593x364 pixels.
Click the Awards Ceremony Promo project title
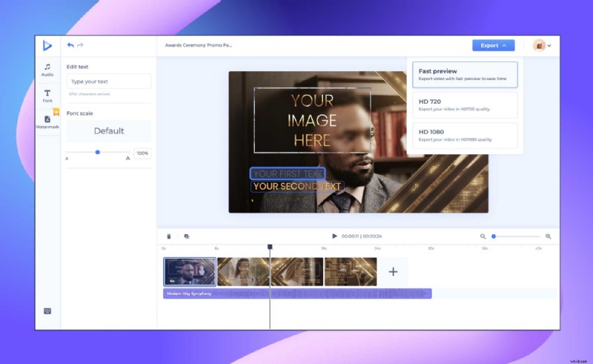click(199, 45)
